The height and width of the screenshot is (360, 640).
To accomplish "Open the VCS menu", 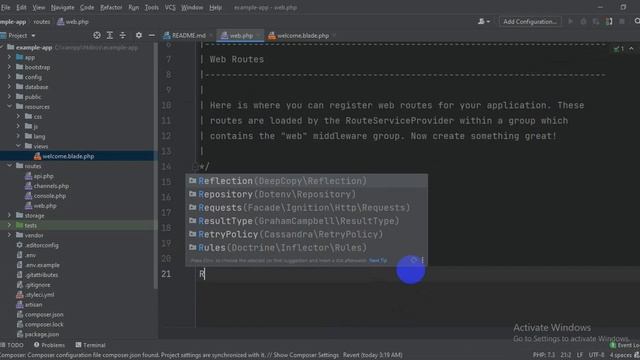I will (x=170, y=7).
